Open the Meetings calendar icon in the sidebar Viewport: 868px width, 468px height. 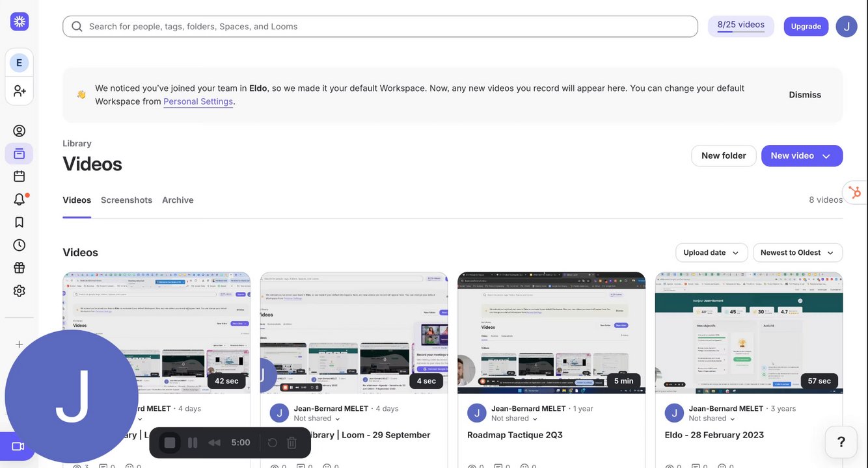[x=20, y=176]
